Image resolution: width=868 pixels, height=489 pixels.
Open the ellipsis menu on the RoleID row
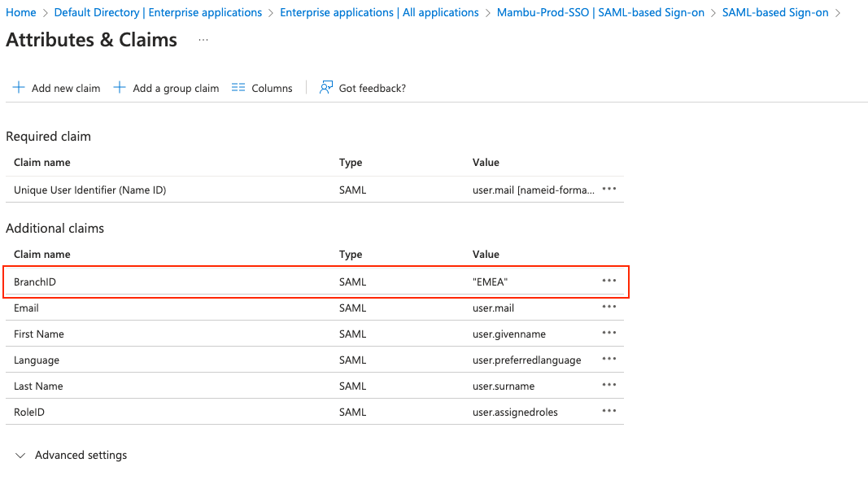pos(608,411)
